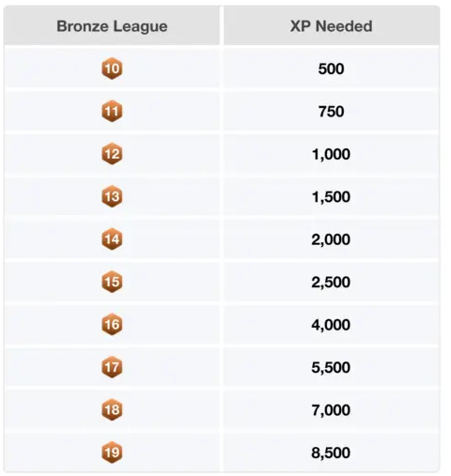Click the level 18 hexagon badge
Image resolution: width=451 pixels, height=476 pixels.
pos(112,409)
